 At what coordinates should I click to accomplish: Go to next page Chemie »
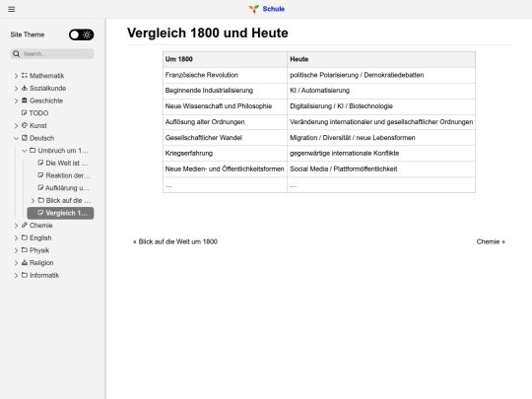click(491, 241)
